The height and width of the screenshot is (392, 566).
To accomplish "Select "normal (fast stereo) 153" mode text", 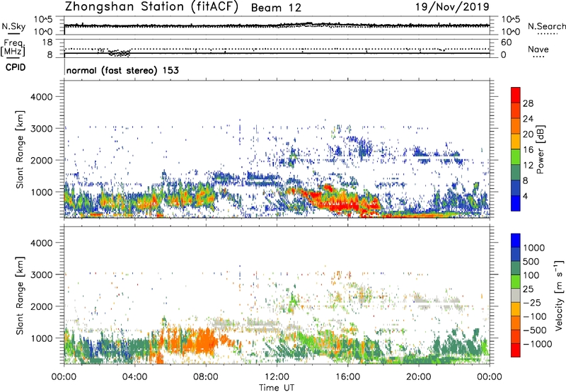I will coord(122,70).
